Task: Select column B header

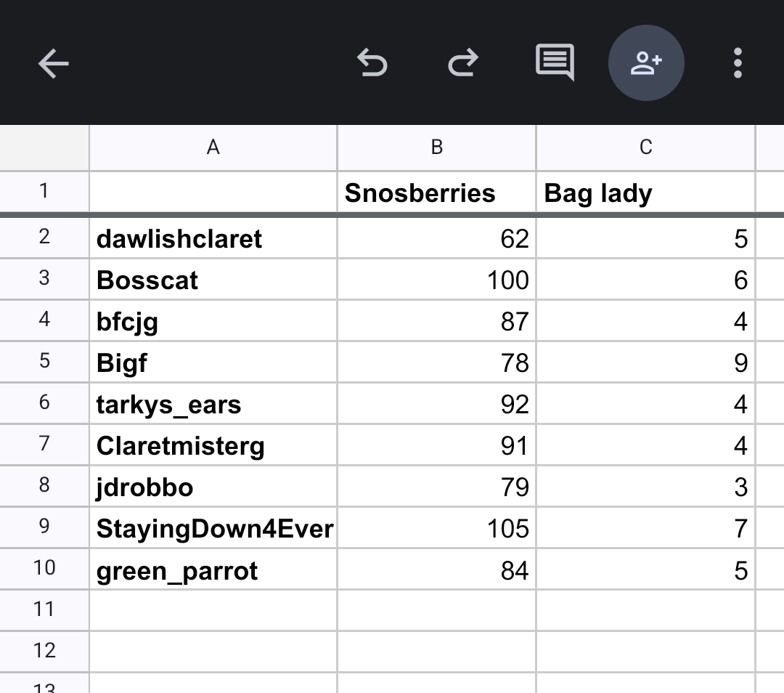Action: coord(436,147)
